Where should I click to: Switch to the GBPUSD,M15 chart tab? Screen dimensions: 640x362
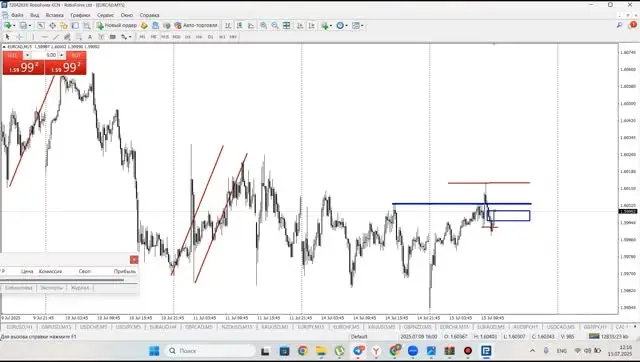tap(56, 327)
